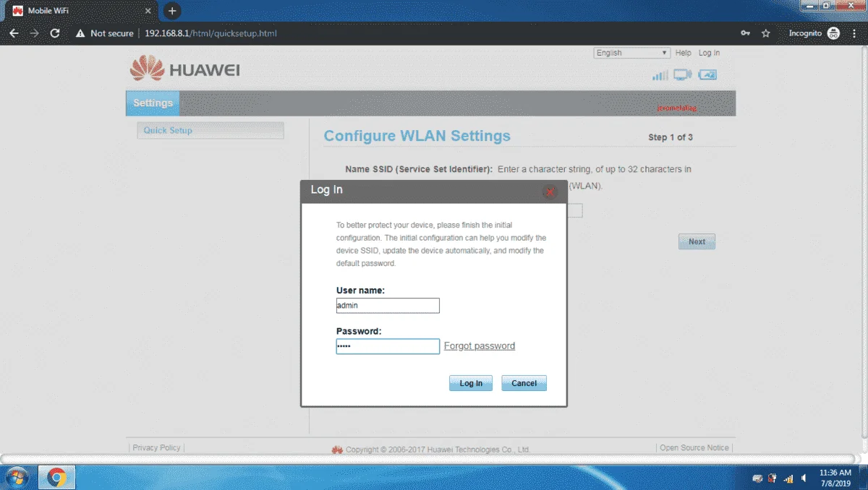Viewport: 868px width, 490px height.
Task: Click the saved passwords key icon
Action: (x=746, y=33)
